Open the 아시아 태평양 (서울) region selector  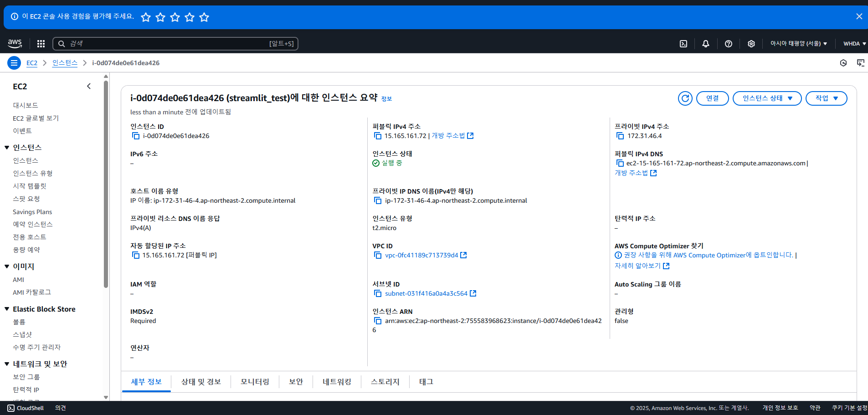798,44
